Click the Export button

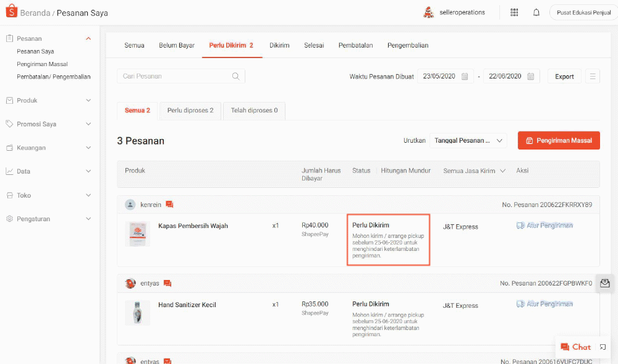pos(564,77)
